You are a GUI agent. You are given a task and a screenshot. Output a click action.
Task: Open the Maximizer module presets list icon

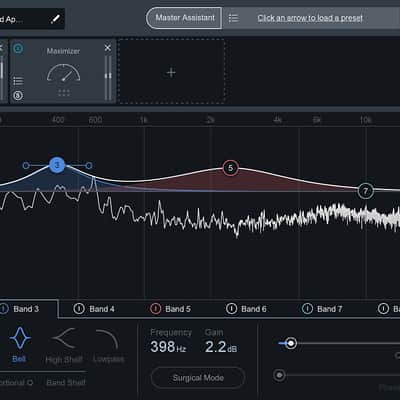[18, 81]
